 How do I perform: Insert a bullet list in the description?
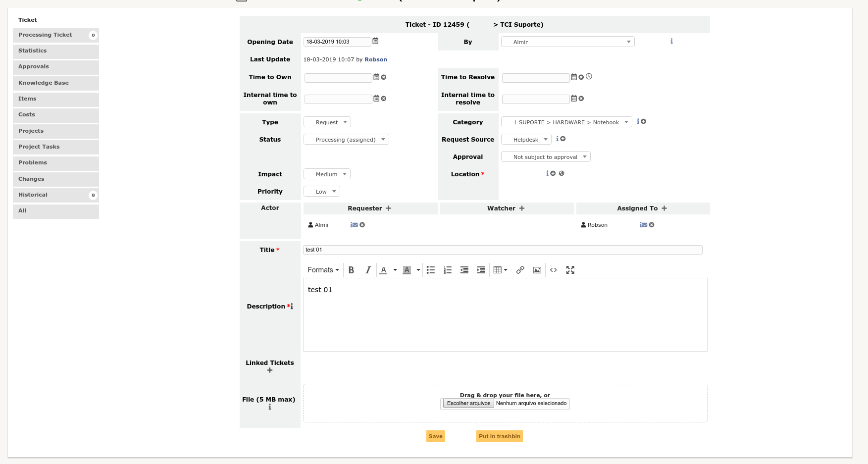(x=430, y=270)
